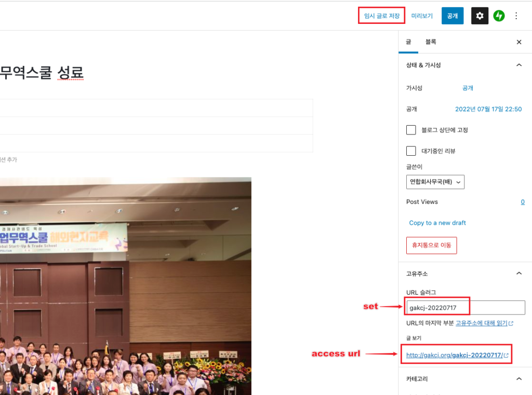Click the 휴지통으로 이동 button
Screen dimensions: 532x395
coord(431,245)
